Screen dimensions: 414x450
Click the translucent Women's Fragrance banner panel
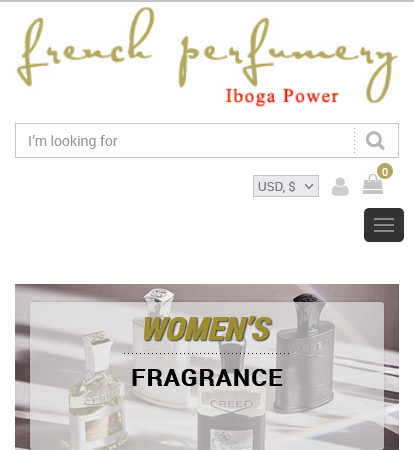tap(207, 376)
